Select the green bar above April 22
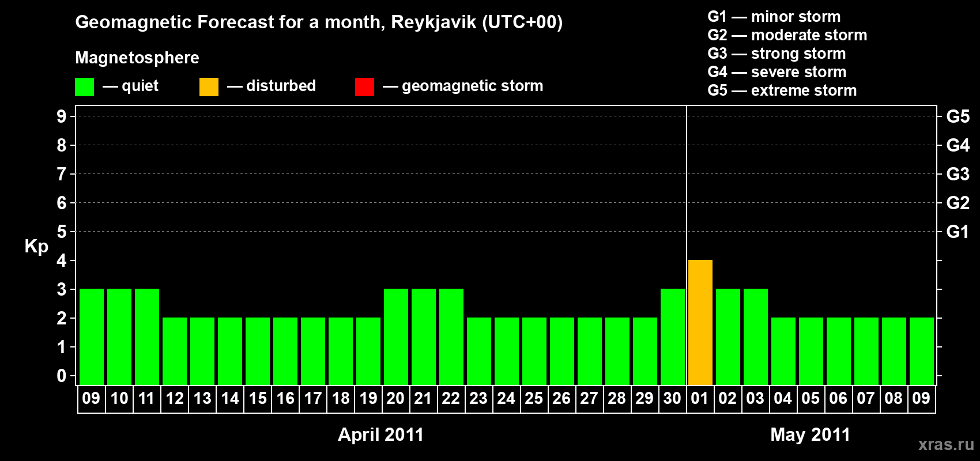 pyautogui.click(x=451, y=337)
